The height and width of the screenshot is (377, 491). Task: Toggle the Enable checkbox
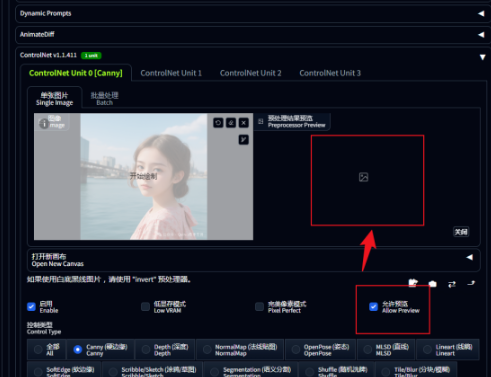coord(31,307)
